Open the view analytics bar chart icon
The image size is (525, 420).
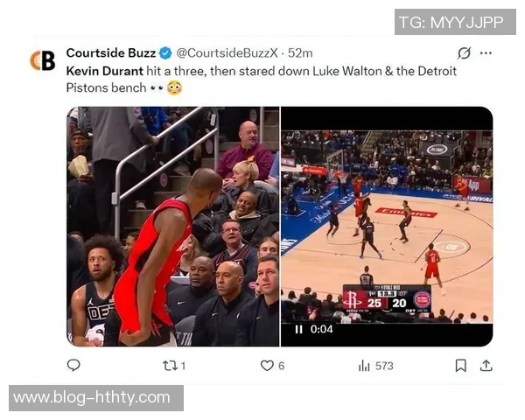[364, 366]
